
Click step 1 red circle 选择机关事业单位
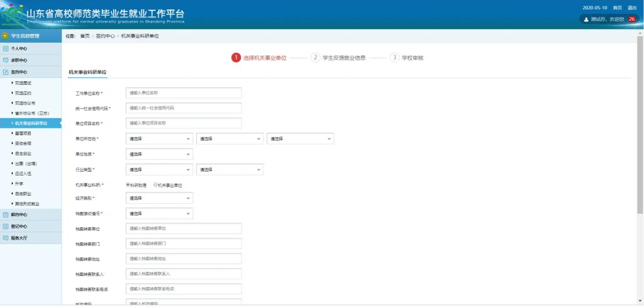[x=236, y=58]
